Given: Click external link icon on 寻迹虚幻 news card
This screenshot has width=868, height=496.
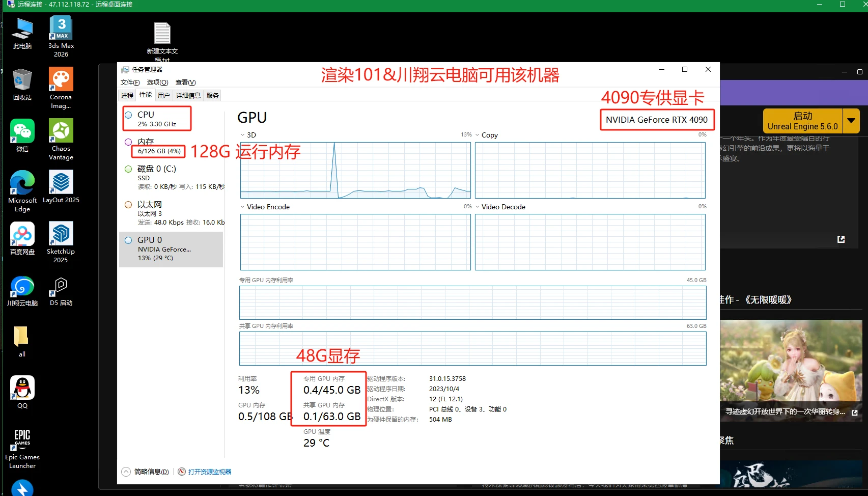Looking at the screenshot, I should coord(855,412).
